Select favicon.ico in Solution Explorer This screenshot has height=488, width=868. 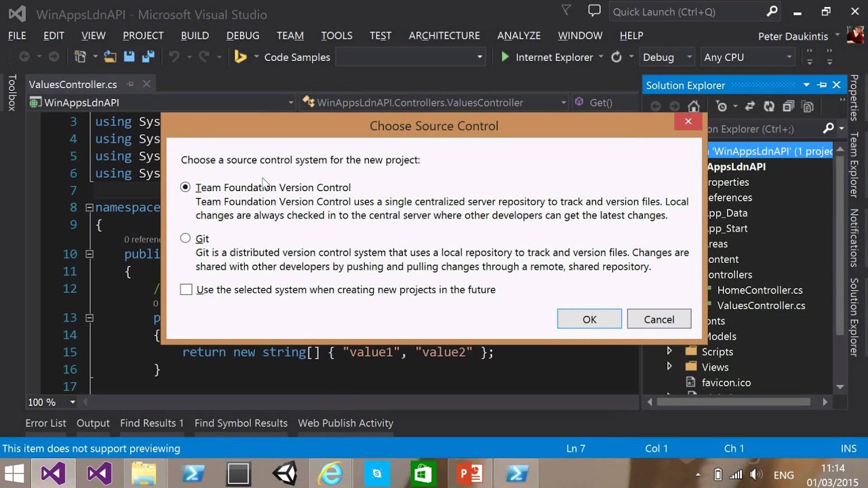click(x=726, y=382)
